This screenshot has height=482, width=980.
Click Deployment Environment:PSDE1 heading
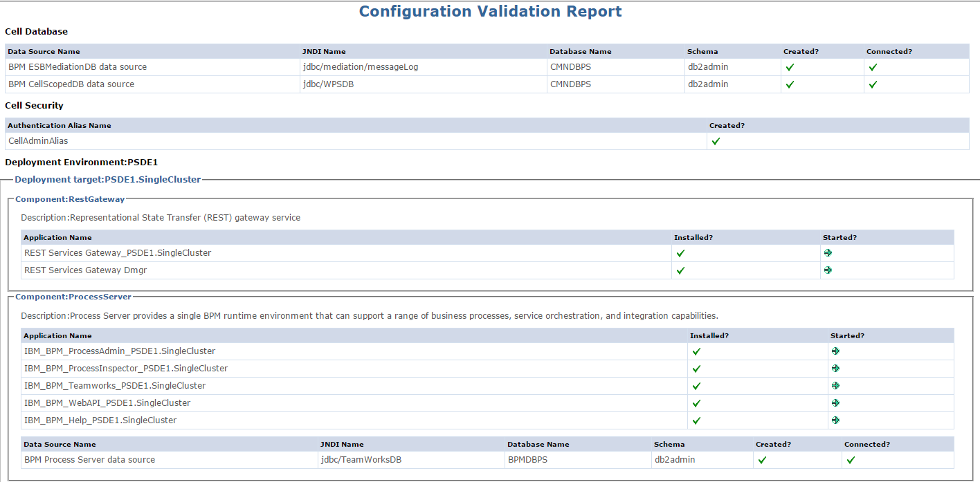pyautogui.click(x=82, y=163)
